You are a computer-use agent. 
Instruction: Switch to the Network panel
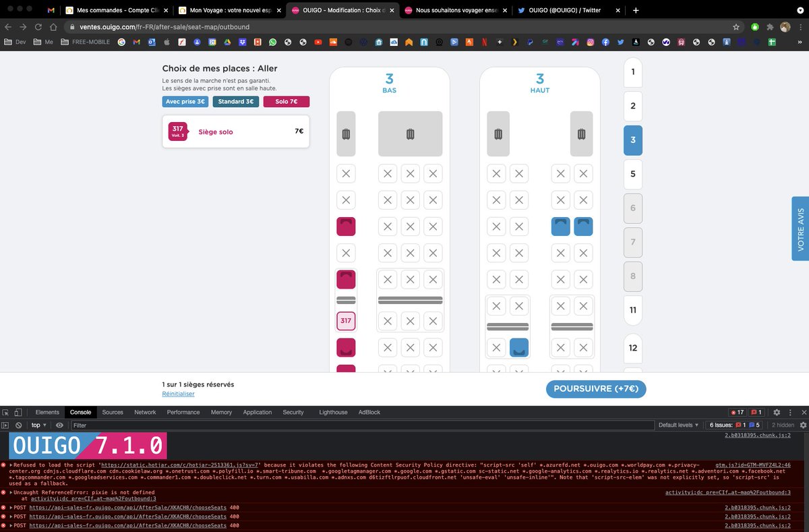pyautogui.click(x=145, y=412)
